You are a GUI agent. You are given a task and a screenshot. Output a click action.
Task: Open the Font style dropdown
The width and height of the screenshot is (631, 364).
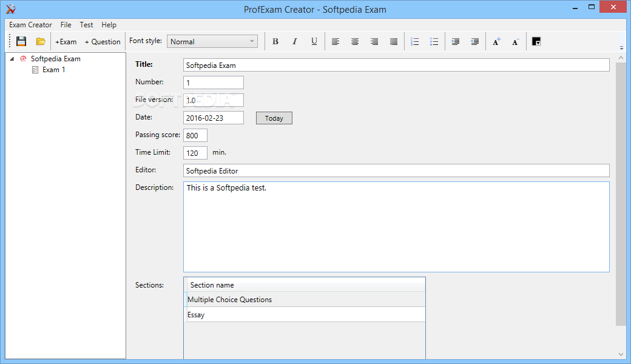(x=212, y=41)
